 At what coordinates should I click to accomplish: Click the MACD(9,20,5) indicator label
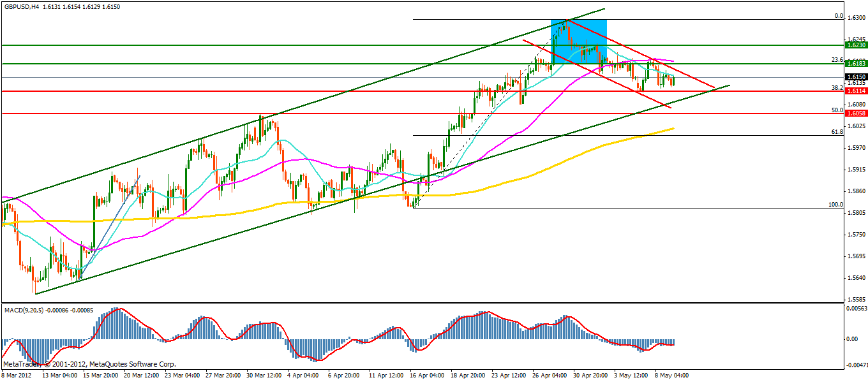(x=24, y=311)
